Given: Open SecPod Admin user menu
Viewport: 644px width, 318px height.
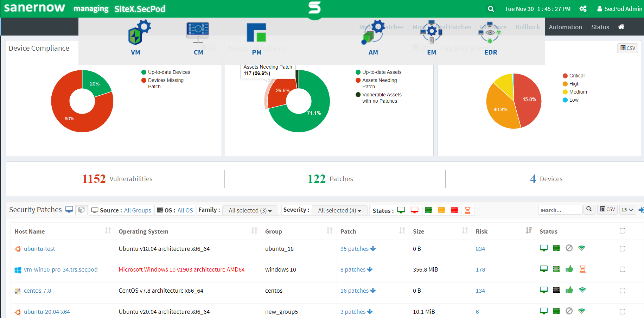Looking at the screenshot, I should click(x=620, y=9).
